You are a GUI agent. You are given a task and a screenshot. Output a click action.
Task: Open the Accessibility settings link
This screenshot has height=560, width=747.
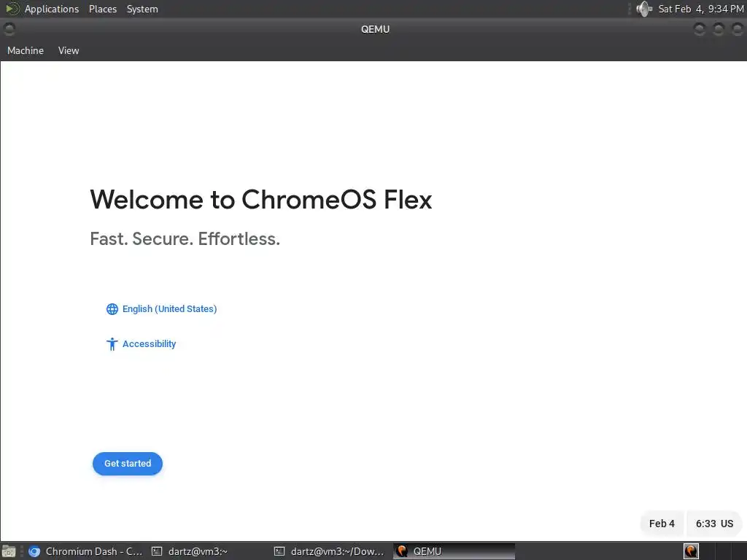click(141, 344)
